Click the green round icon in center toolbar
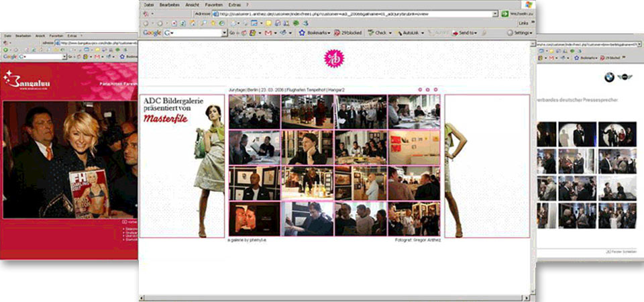644x302 pixels. tap(296, 23)
